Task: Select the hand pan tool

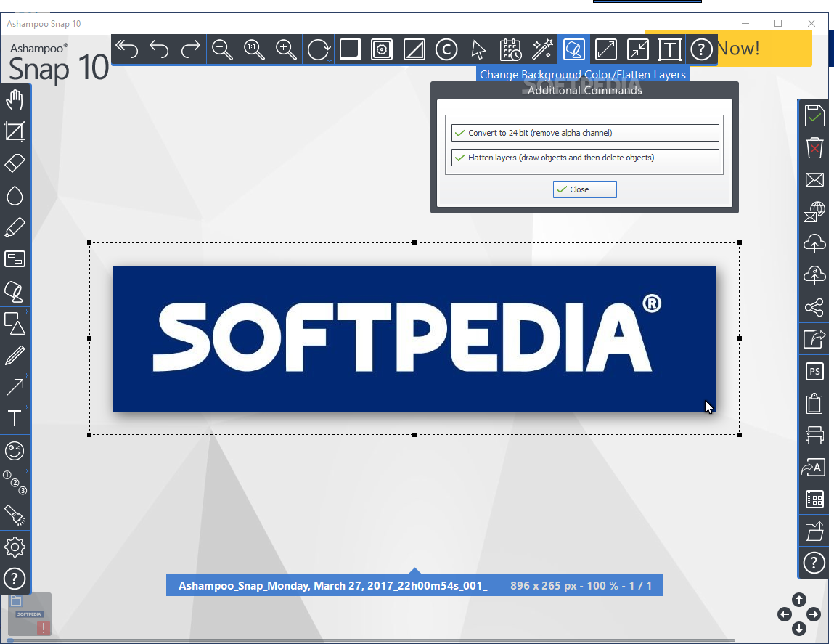Action: pos(15,99)
